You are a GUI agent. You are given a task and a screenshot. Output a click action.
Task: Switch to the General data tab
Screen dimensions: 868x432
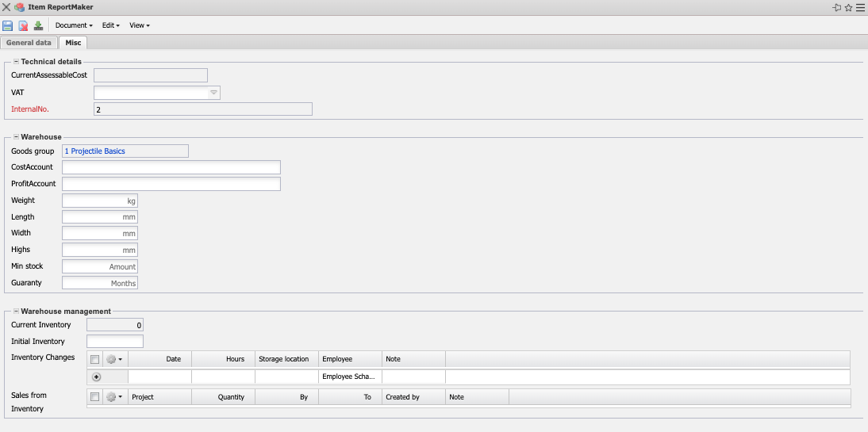[x=29, y=43]
